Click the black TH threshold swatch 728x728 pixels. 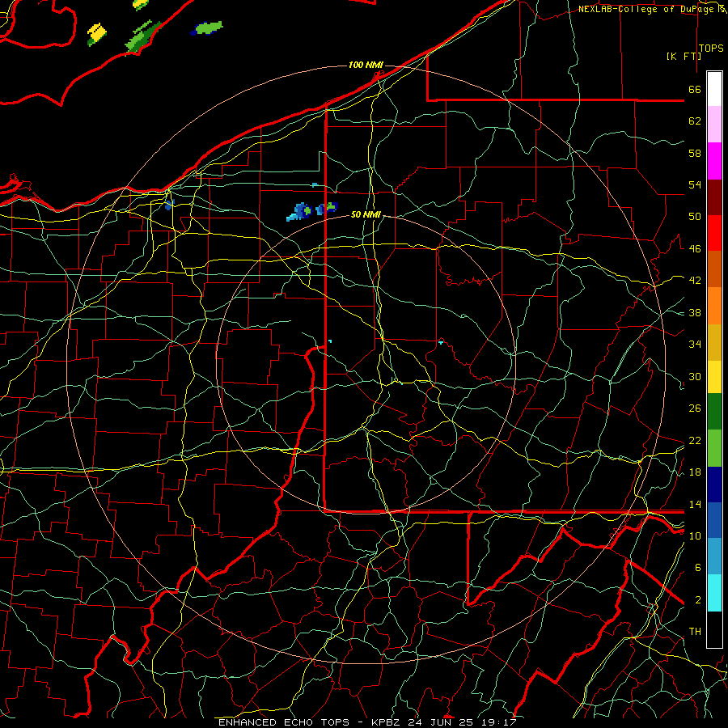pos(714,629)
